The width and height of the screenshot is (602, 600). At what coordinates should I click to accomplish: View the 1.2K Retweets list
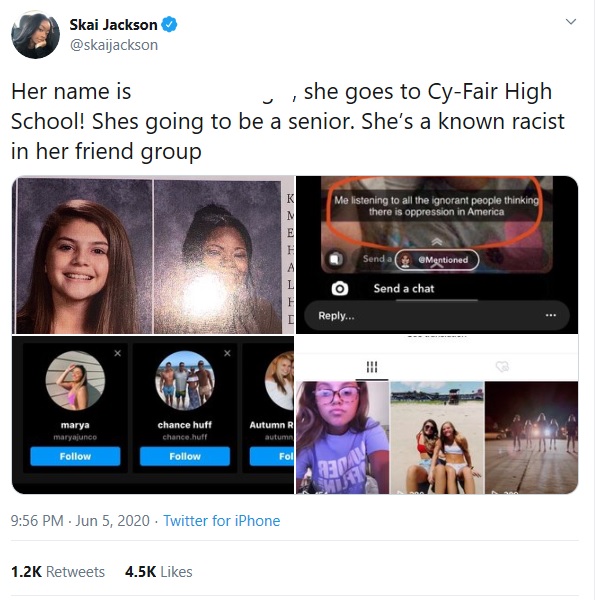[x=58, y=572]
